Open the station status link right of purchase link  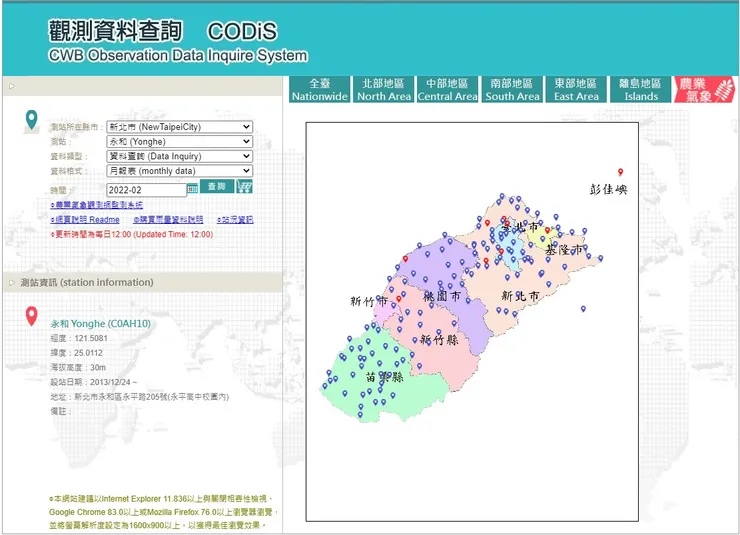235,220
